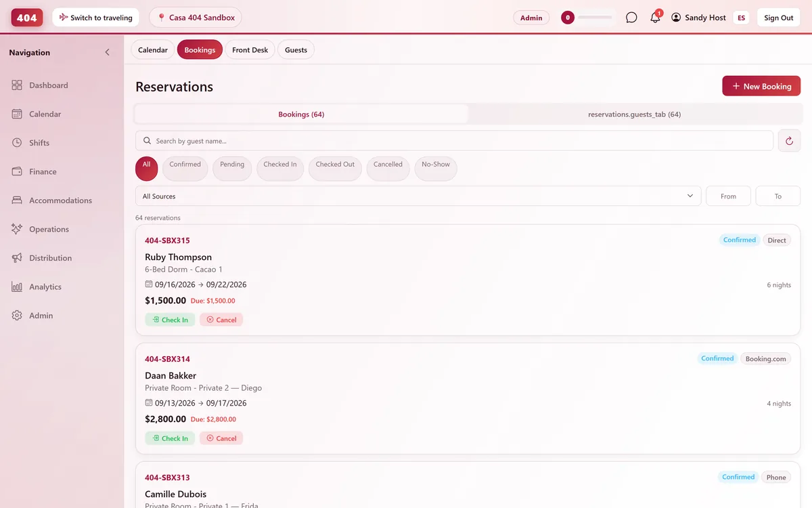Click the location pin icon by Casa 404 Sandbox
This screenshot has height=508, width=812.
point(161,18)
